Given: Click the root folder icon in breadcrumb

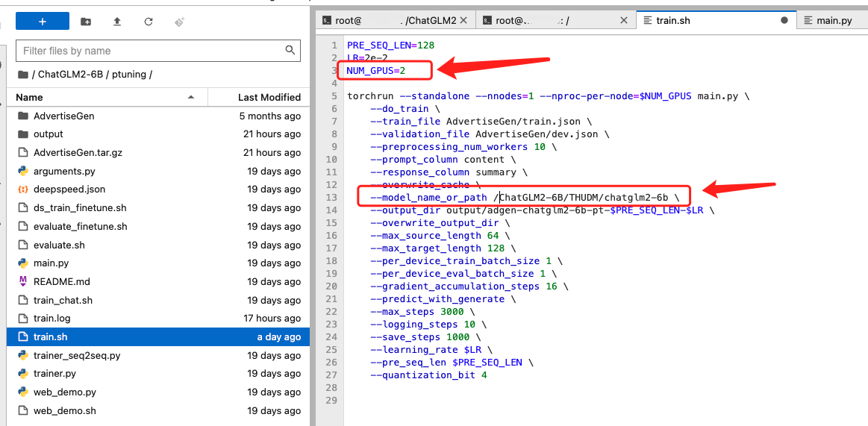Looking at the screenshot, I should click(x=22, y=74).
